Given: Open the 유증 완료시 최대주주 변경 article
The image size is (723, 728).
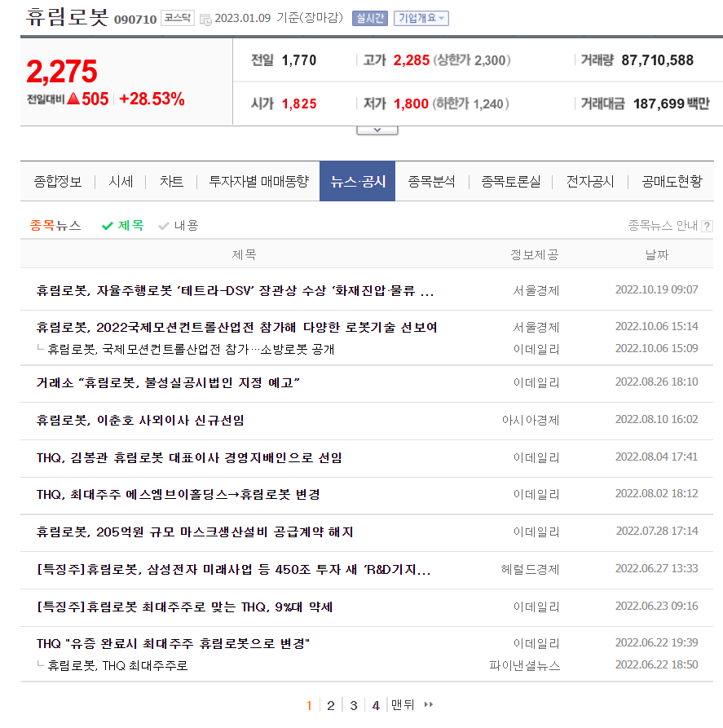Looking at the screenshot, I should click(173, 643).
